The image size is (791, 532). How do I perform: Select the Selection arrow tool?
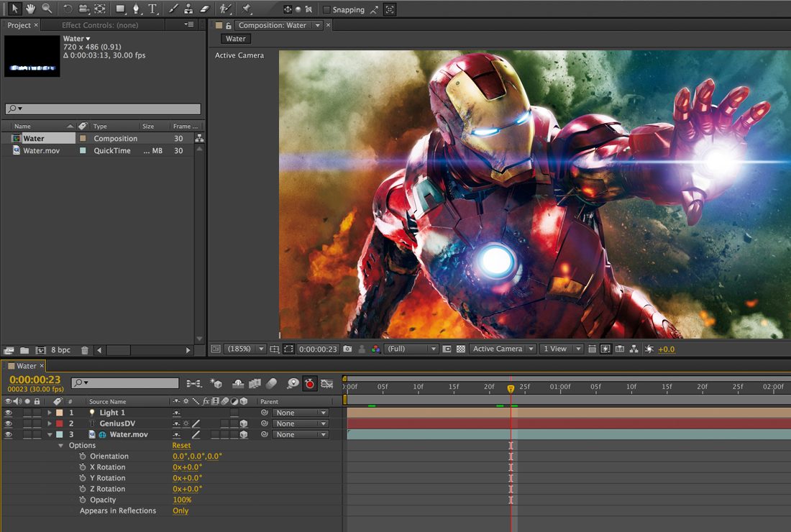pos(14,9)
